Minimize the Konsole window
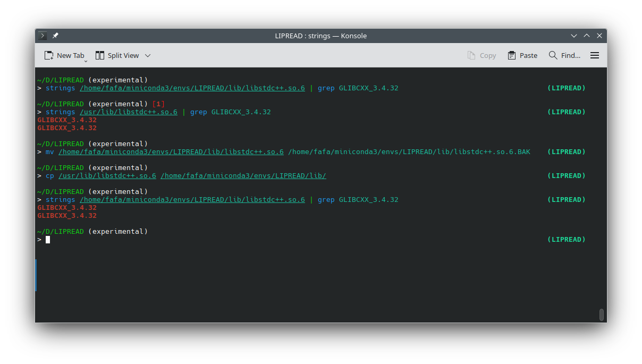This screenshot has height=364, width=642. [x=574, y=36]
